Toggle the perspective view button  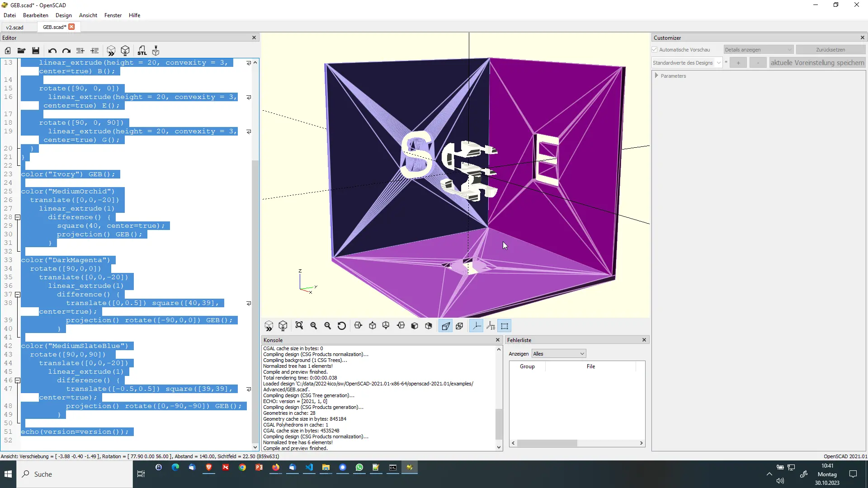(x=446, y=326)
